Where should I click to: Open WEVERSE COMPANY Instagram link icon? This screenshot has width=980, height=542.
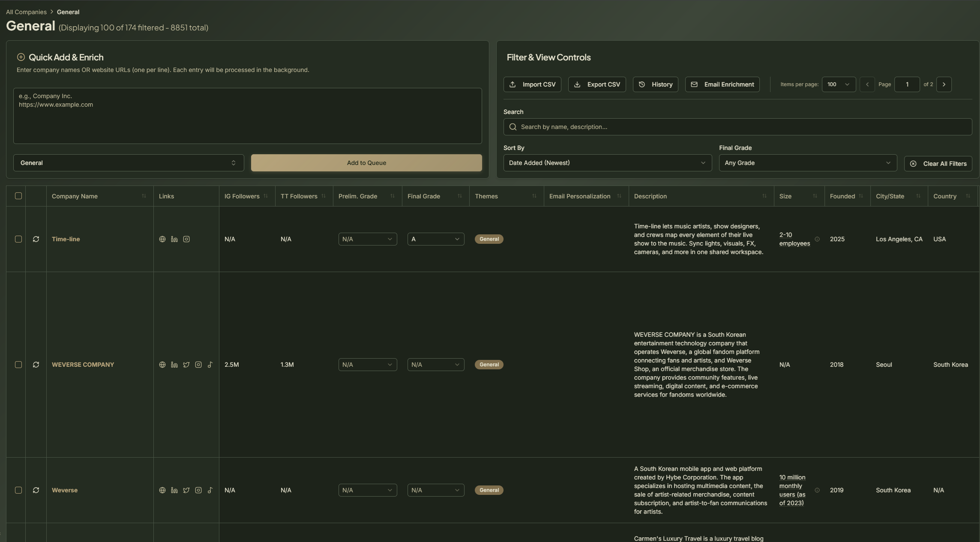coord(198,365)
